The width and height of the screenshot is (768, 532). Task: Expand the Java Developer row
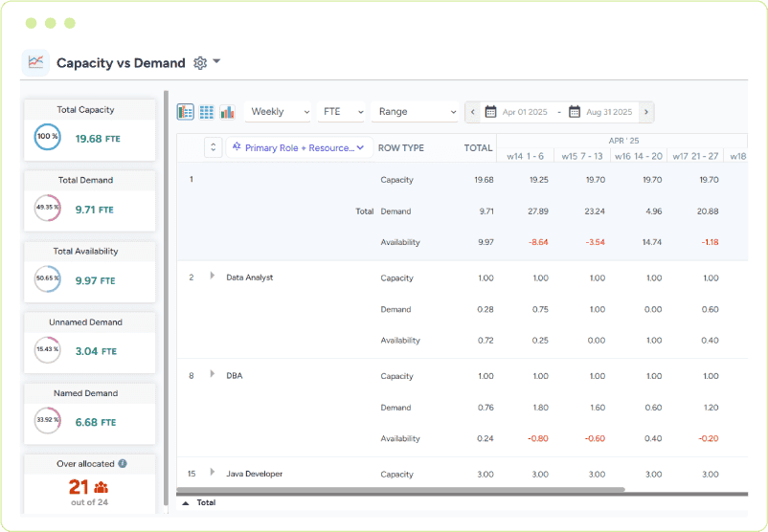[212, 472]
